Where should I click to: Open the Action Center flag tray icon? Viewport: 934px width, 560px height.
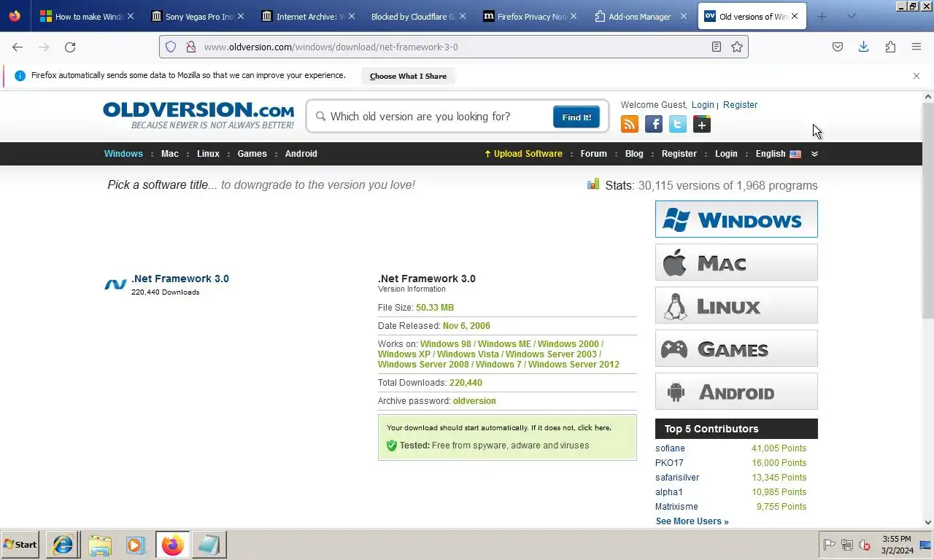pyautogui.click(x=830, y=545)
